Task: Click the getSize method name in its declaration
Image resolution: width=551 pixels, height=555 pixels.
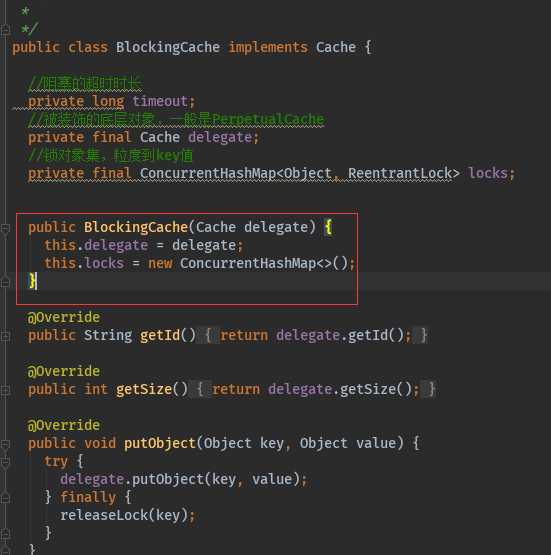Action: 144,390
